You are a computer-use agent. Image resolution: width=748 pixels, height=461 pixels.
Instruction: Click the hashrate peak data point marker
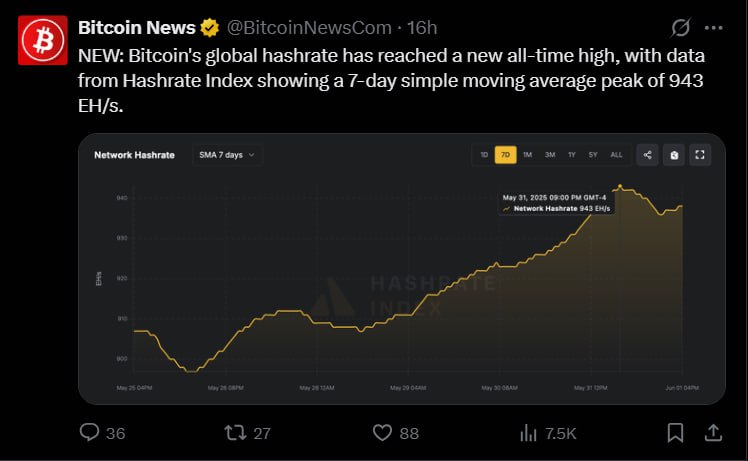pos(620,186)
